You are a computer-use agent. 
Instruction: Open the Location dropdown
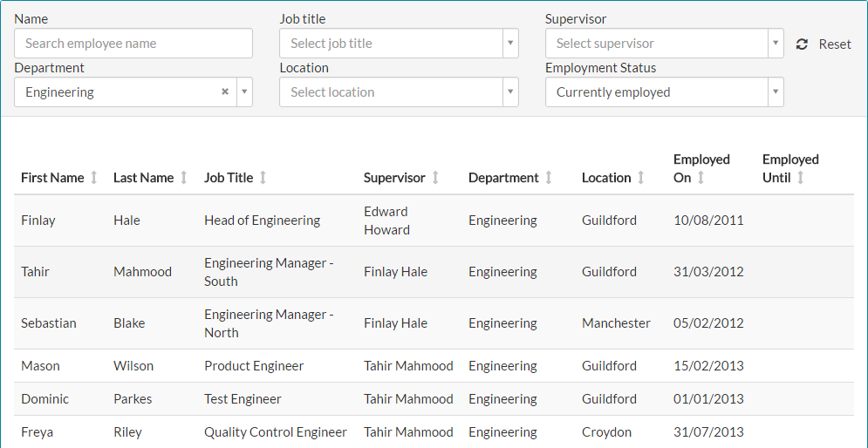pos(509,92)
